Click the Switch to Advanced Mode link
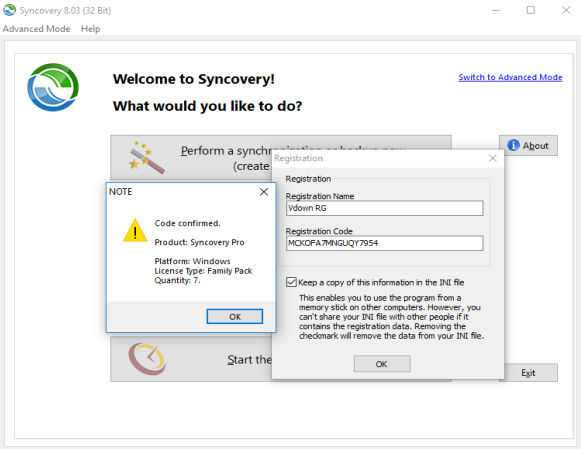Screen dimensions: 581x449 tap(510, 77)
